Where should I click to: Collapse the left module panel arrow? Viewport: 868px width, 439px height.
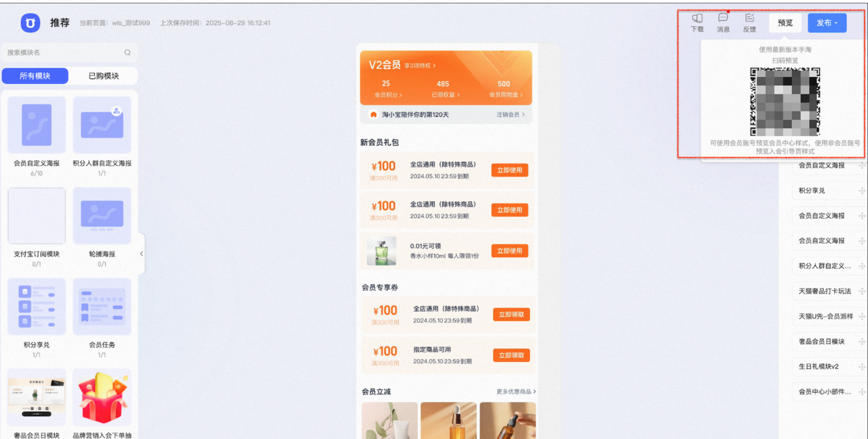(142, 254)
